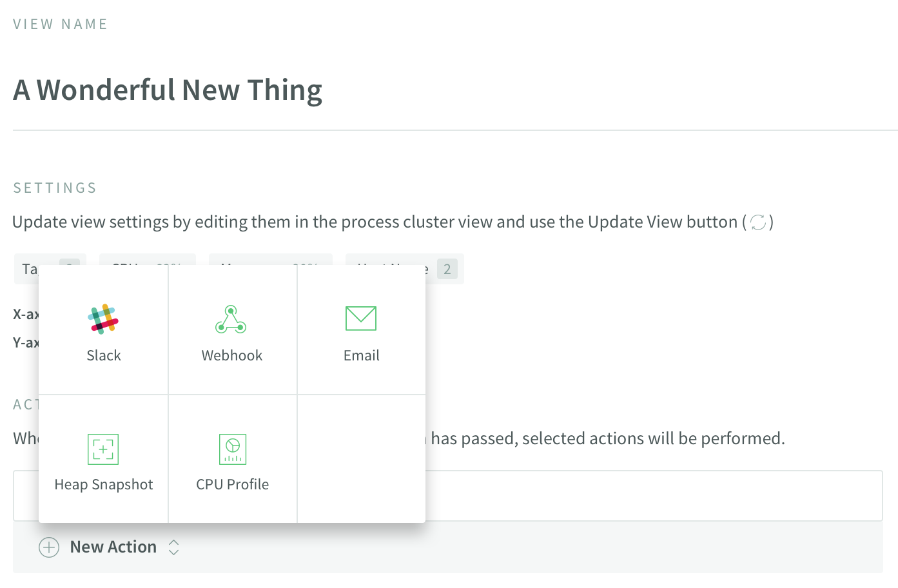Select the Heap Snapshot text label
898x588 pixels.
point(104,485)
